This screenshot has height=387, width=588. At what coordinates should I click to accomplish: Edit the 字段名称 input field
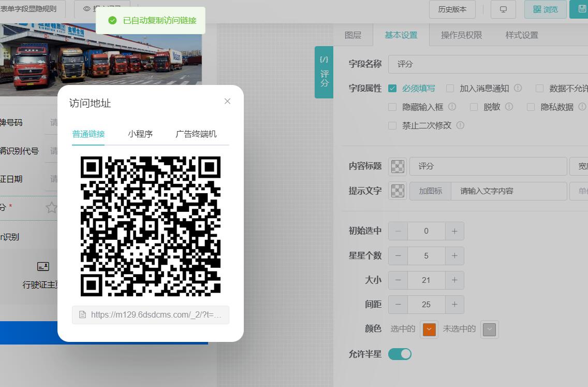(488, 64)
